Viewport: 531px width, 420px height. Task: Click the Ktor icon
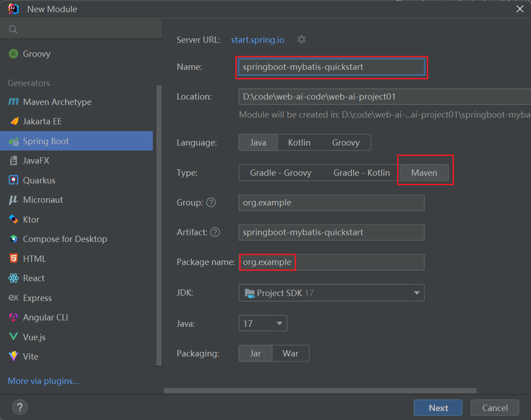tap(14, 219)
